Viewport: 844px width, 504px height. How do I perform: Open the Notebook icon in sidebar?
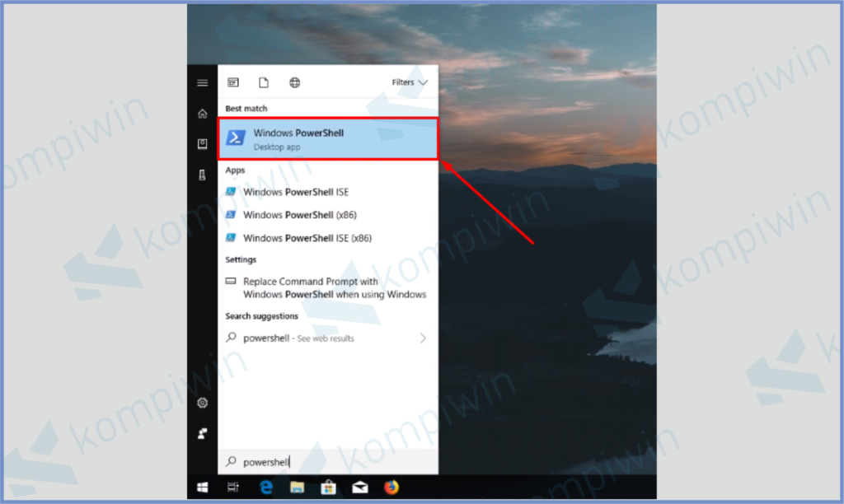point(202,144)
